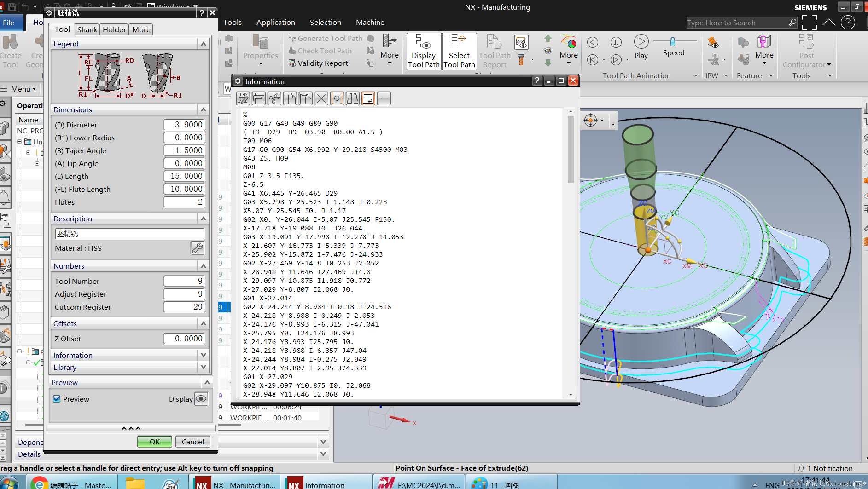868x489 pixels.
Task: Expand the Library section
Action: pos(203,367)
